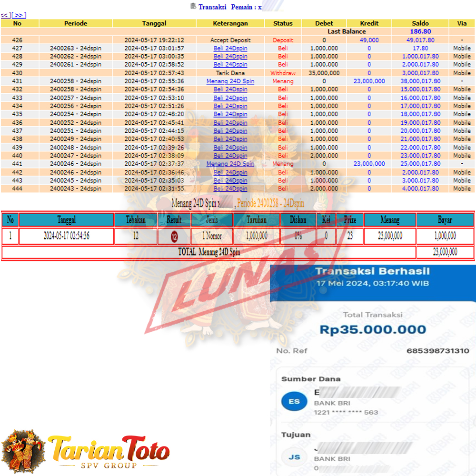Click the TarianToto SPV Group wordmark
Image resolution: width=476 pixels, height=476 pixels.
[109, 450]
